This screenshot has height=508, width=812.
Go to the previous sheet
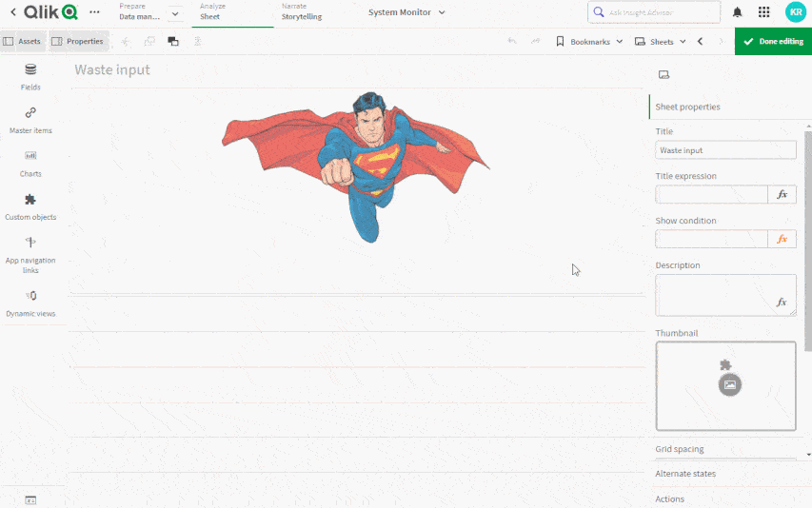pos(700,42)
